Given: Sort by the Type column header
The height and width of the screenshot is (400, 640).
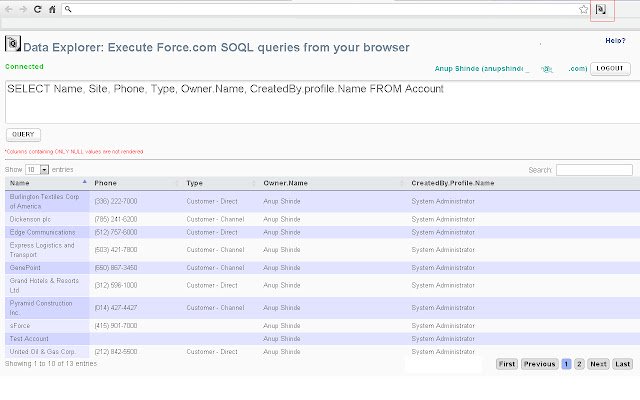Looking at the screenshot, I should tap(220, 183).
